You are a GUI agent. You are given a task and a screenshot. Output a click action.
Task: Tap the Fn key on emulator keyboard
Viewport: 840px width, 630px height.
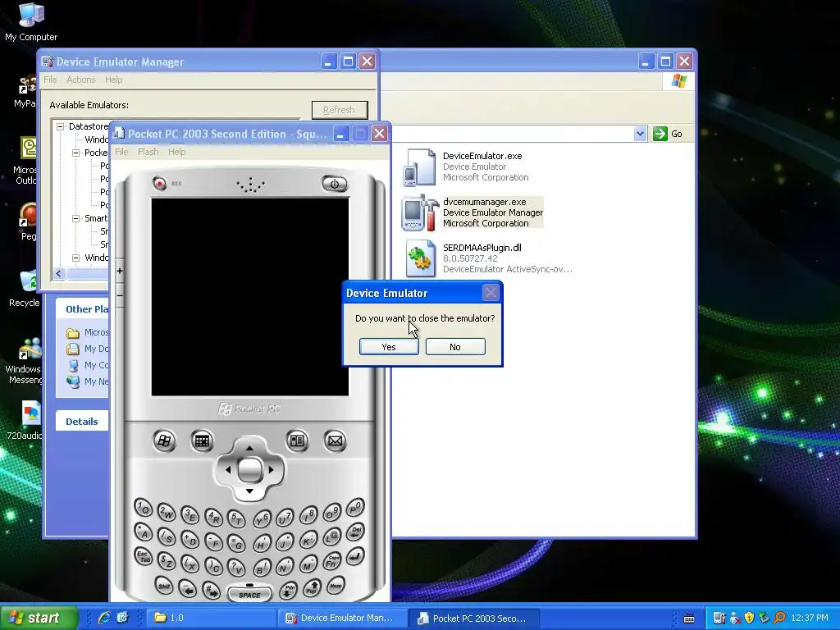tap(331, 561)
